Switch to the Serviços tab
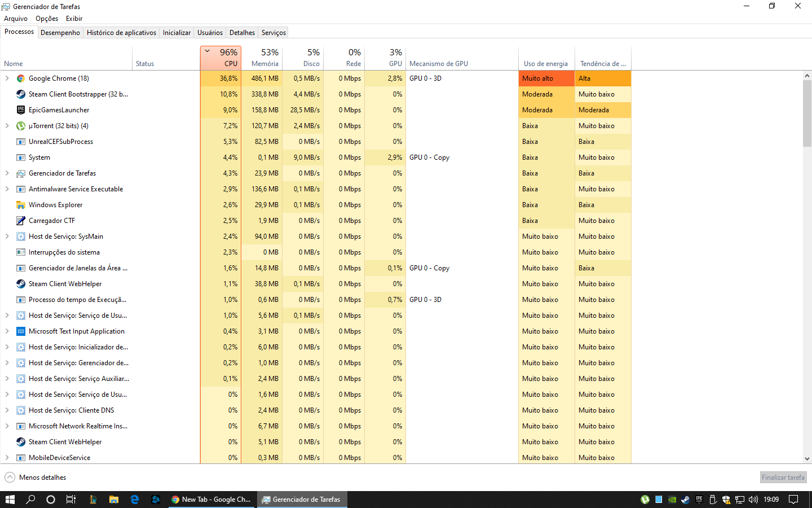812x508 pixels. (x=273, y=33)
